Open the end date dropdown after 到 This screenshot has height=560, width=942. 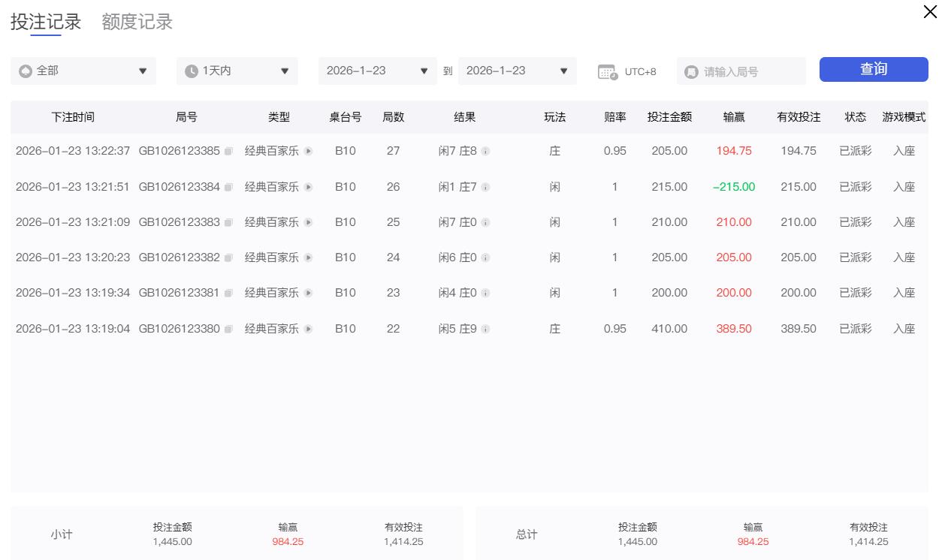[x=517, y=71]
